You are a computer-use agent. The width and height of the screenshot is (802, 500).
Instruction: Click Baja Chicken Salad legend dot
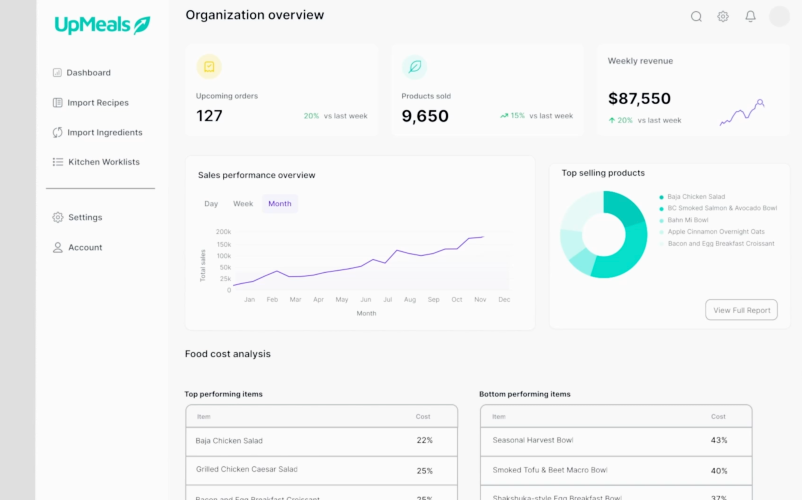click(x=661, y=197)
